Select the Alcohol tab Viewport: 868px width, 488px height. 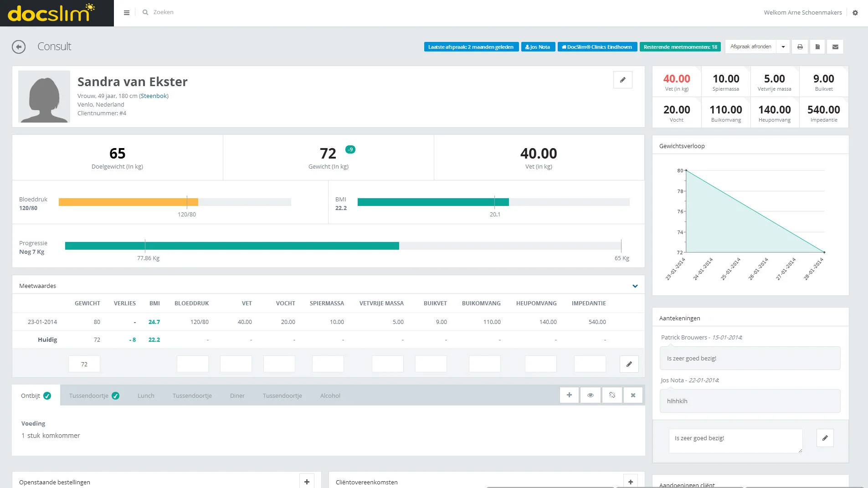pyautogui.click(x=330, y=396)
